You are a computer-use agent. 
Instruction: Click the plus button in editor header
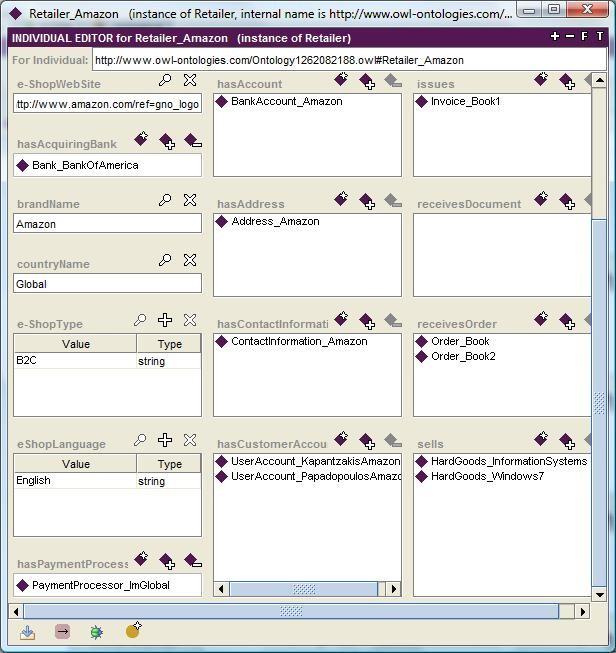[555, 37]
